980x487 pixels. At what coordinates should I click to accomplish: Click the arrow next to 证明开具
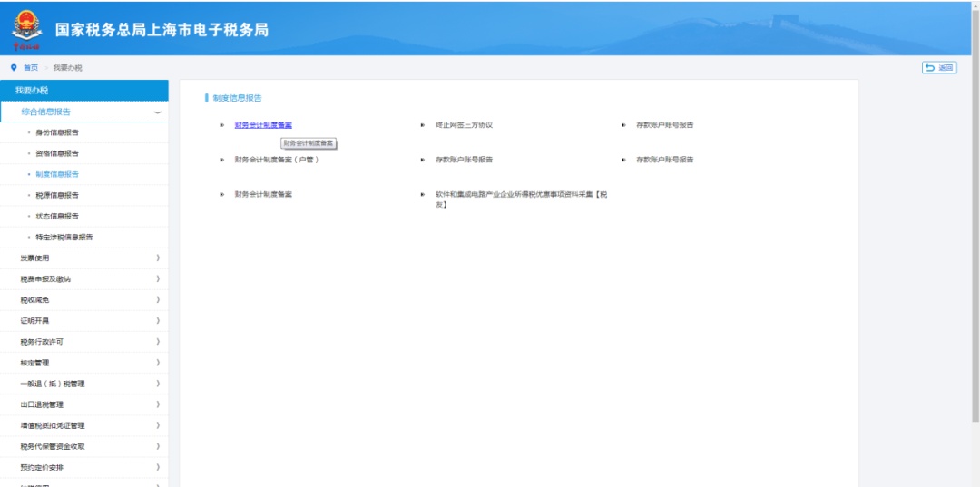[158, 321]
